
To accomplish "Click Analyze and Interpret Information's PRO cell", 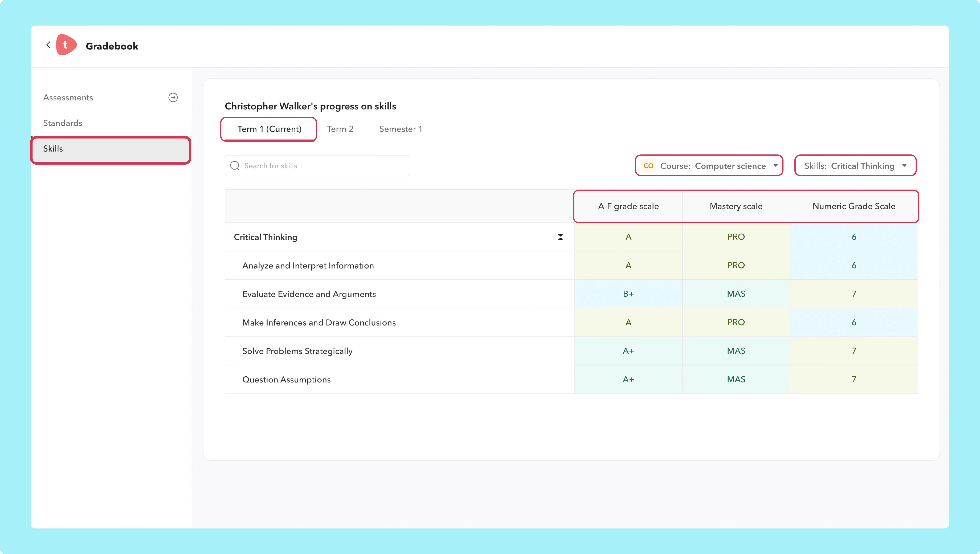I will pyautogui.click(x=736, y=265).
